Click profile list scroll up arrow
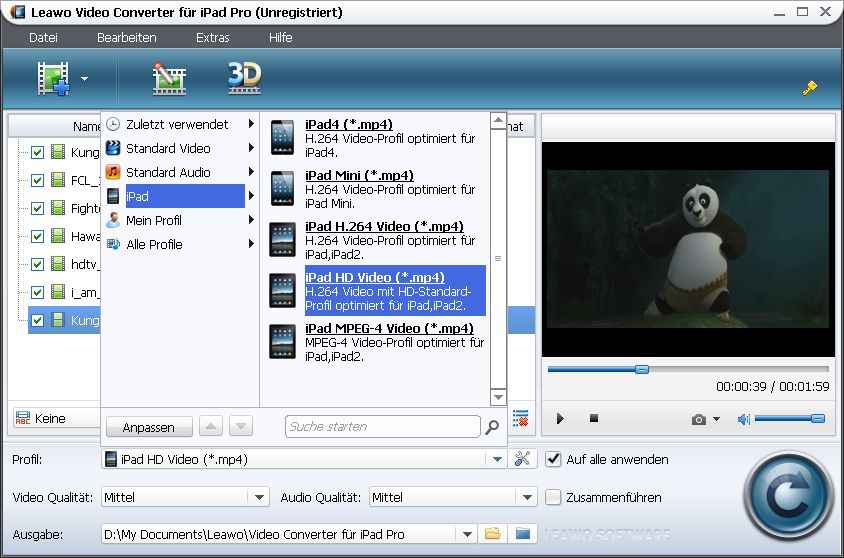The height and width of the screenshot is (558, 844). (x=498, y=121)
